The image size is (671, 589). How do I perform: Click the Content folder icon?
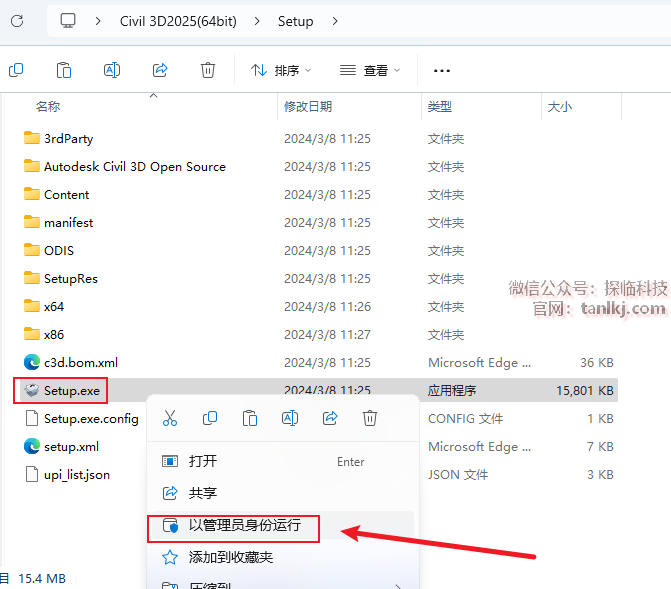(x=32, y=194)
